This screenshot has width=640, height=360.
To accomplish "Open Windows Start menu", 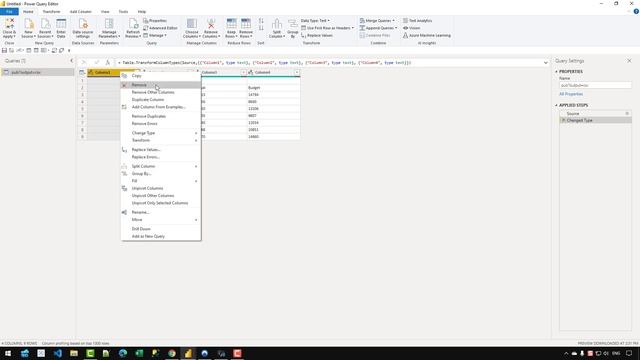I will pos(8,353).
